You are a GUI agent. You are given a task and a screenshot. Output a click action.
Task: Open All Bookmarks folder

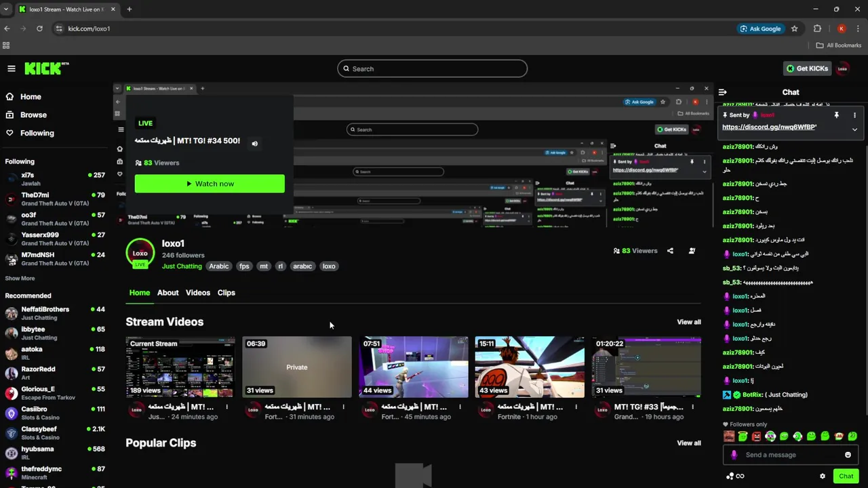[839, 45]
